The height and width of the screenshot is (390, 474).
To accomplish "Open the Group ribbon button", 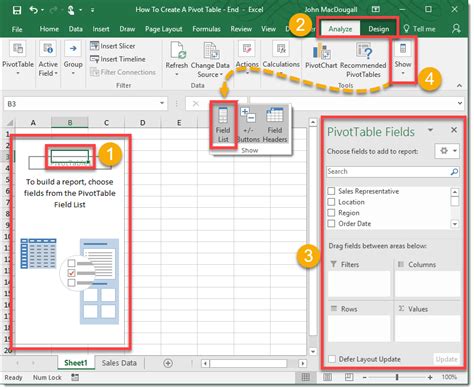I will tap(73, 59).
